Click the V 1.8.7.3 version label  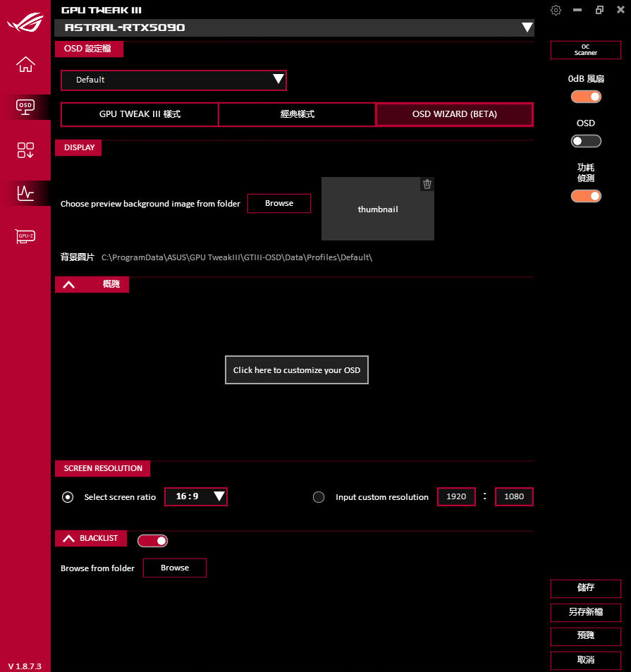click(25, 666)
